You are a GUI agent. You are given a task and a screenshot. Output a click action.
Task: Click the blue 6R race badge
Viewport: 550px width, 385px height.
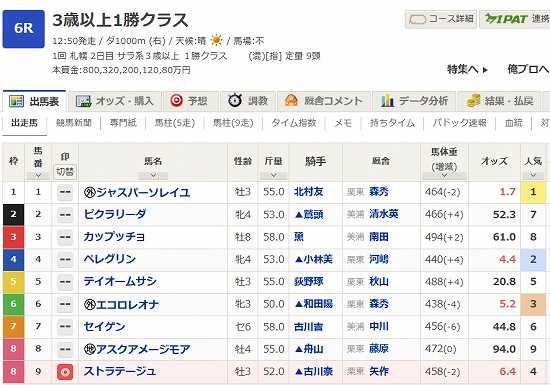click(24, 29)
